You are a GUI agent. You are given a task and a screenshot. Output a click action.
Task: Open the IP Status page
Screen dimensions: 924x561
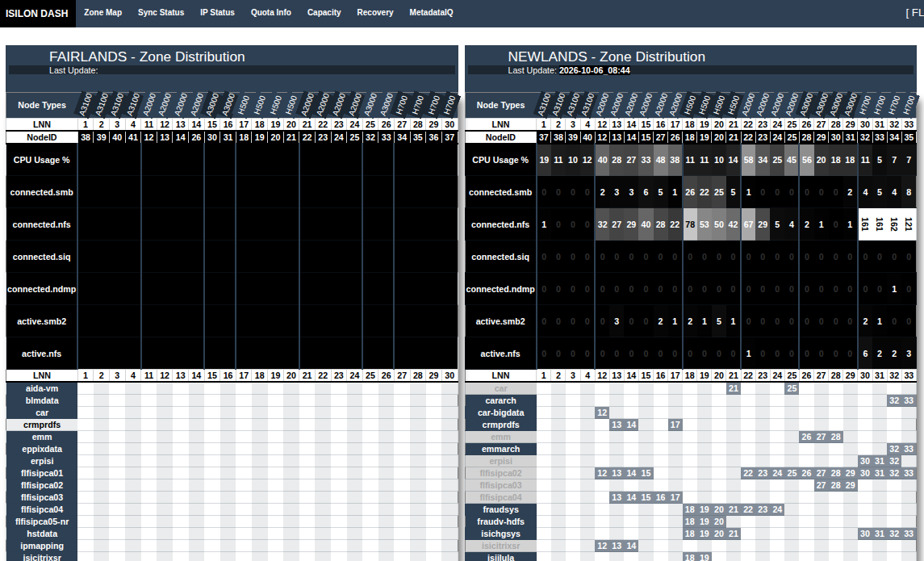[x=217, y=12]
